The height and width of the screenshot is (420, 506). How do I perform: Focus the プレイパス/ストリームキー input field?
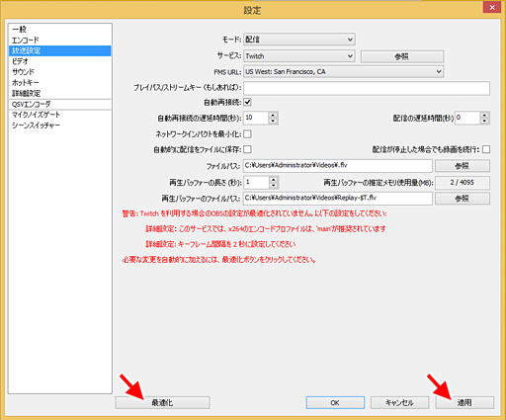click(367, 88)
